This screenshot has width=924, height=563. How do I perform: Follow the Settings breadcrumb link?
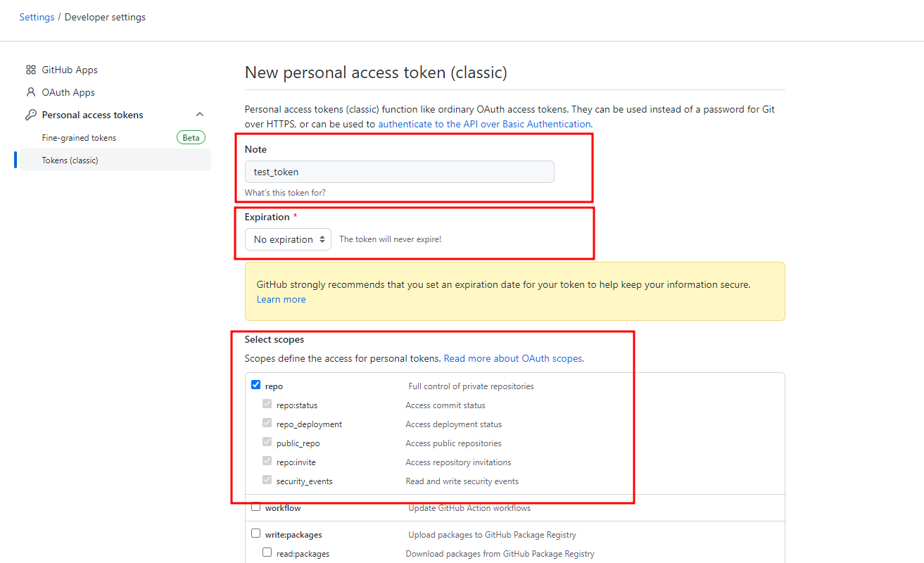(37, 17)
